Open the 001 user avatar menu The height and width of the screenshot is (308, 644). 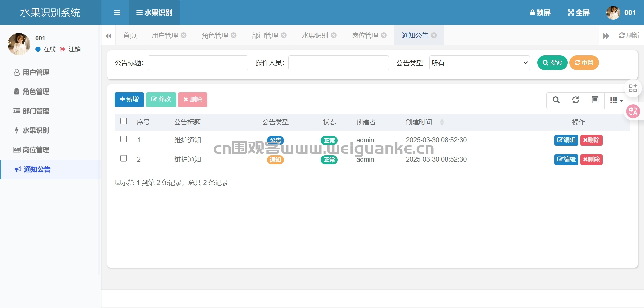click(621, 13)
